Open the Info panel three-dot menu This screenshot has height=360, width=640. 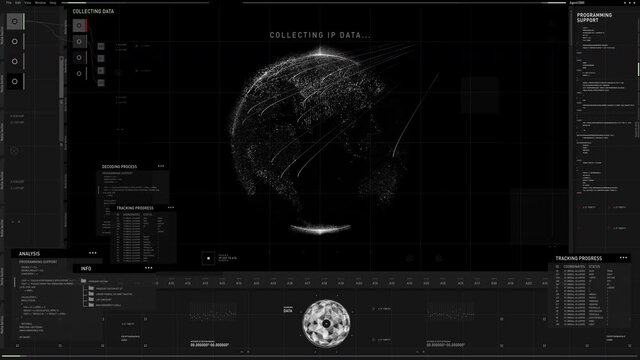[x=149, y=268]
